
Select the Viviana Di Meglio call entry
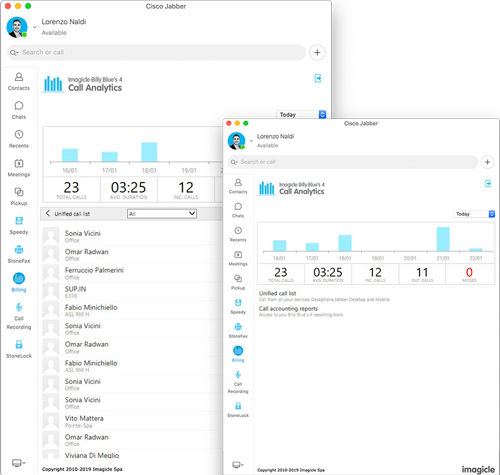133,454
